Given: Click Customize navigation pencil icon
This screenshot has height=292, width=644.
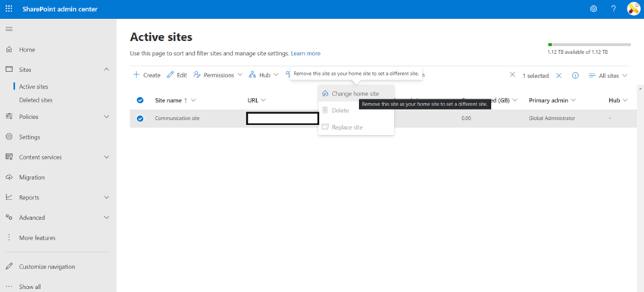Looking at the screenshot, I should 9,266.
